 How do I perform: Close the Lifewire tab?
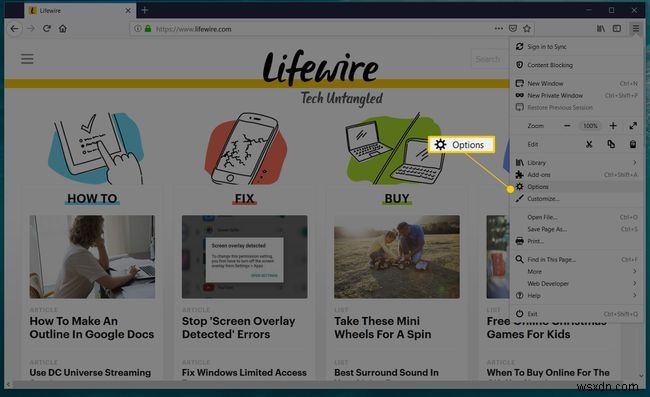pos(128,11)
